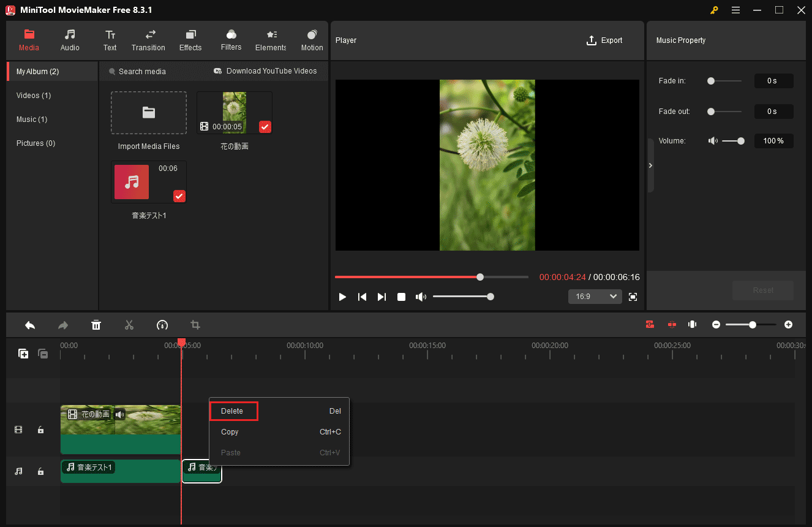Click the undo arrow in timeline toolbar
Image resolution: width=812 pixels, height=527 pixels.
click(30, 325)
